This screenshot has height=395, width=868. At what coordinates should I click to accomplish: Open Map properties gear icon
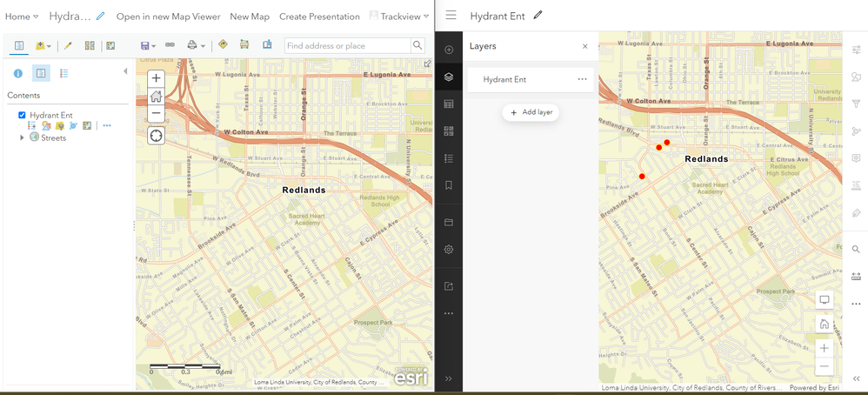point(449,250)
